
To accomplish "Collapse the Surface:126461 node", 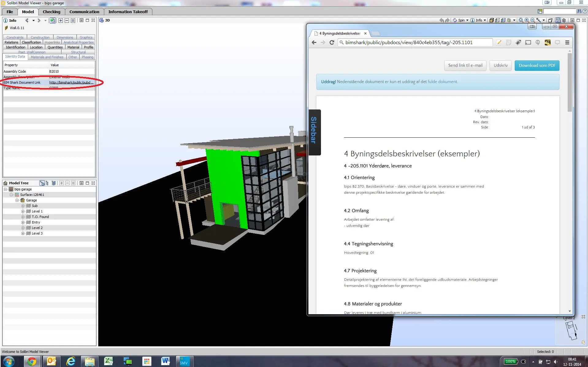I will click(x=11, y=195).
